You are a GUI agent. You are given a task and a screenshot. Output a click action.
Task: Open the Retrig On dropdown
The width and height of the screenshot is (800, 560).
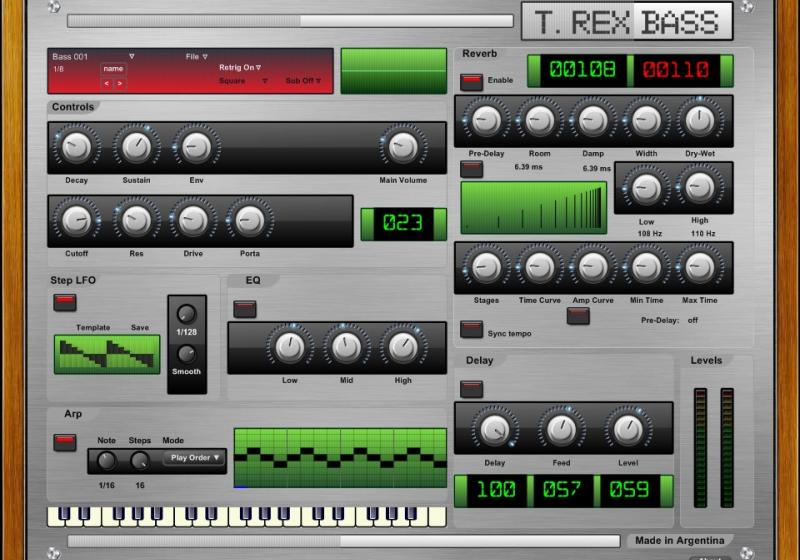[x=240, y=67]
